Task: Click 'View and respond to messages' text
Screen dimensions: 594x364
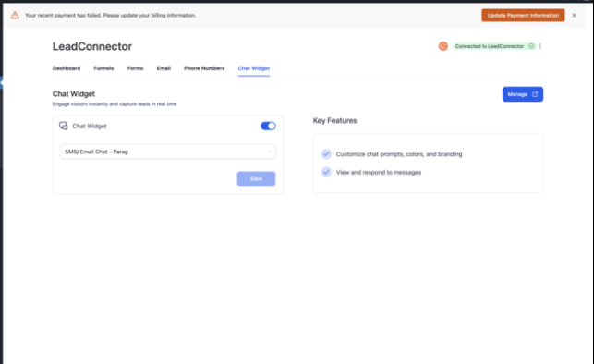Action: [x=379, y=173]
